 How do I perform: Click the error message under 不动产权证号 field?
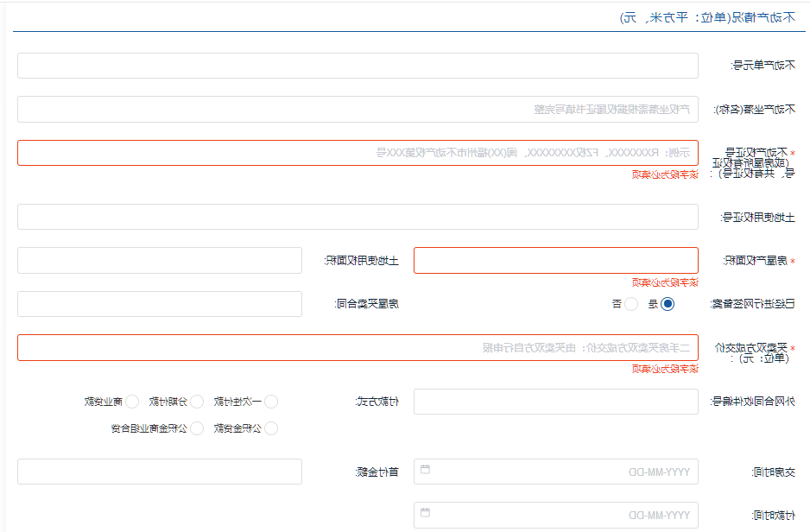tap(665, 174)
